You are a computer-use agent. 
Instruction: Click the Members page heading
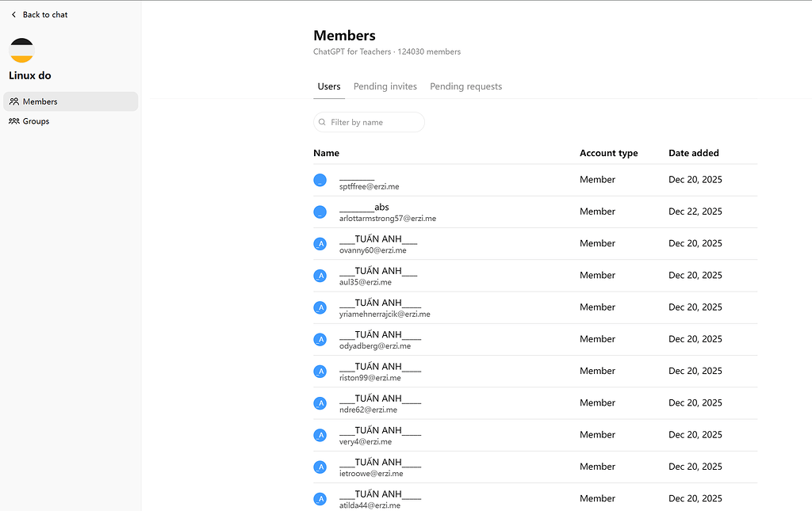pyautogui.click(x=344, y=35)
